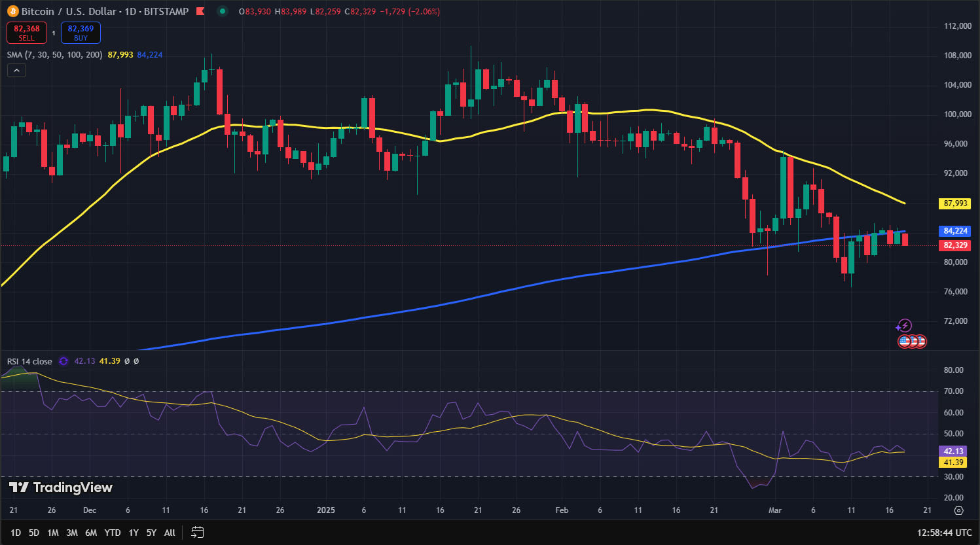The width and height of the screenshot is (980, 545).
Task: Select the 1D time range
Action: [x=16, y=533]
